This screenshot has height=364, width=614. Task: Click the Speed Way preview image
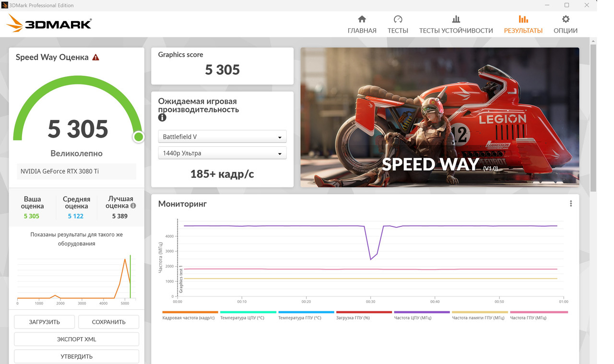coord(440,117)
